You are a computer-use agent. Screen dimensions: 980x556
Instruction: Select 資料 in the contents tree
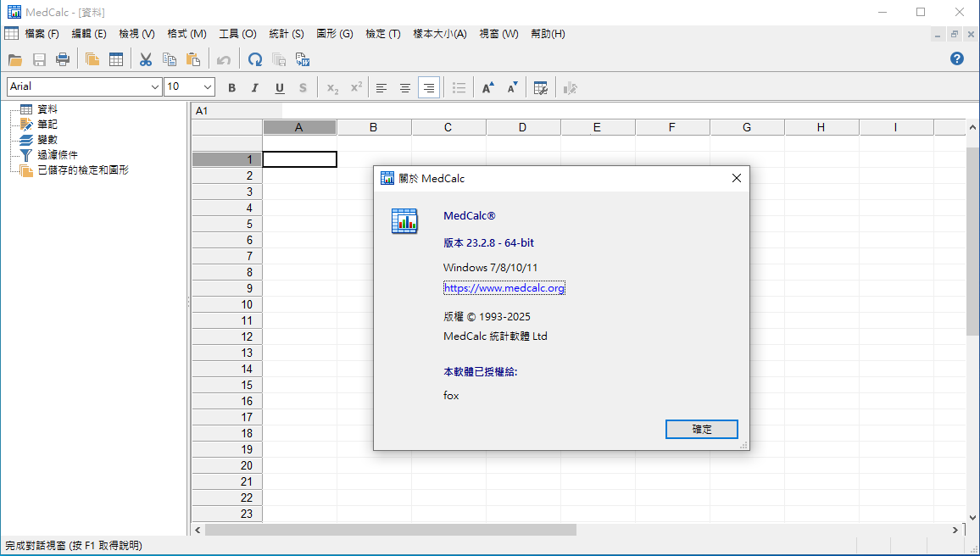point(47,109)
